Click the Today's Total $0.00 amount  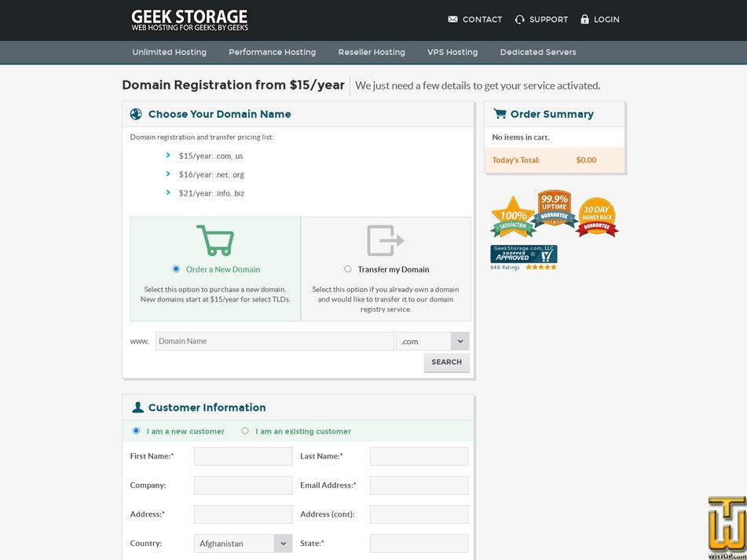pyautogui.click(x=586, y=160)
